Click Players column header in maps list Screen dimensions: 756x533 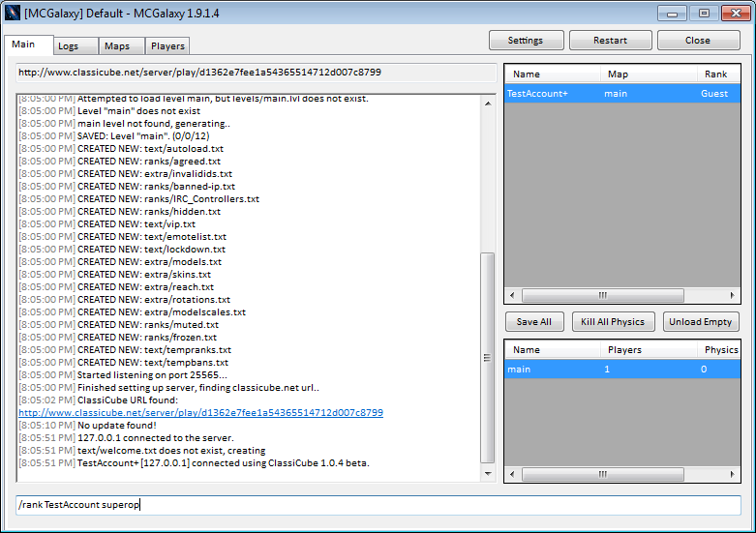649,350
